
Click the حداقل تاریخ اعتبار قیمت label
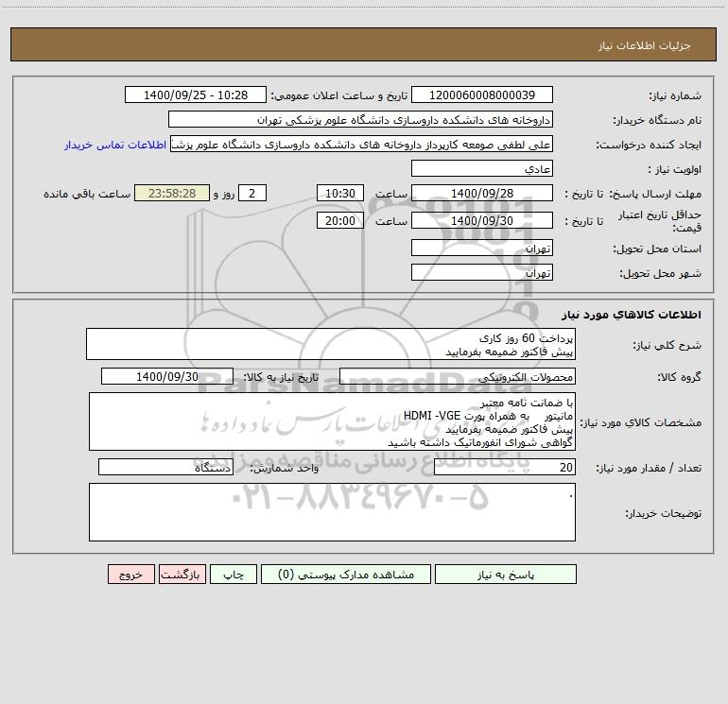coord(660,221)
